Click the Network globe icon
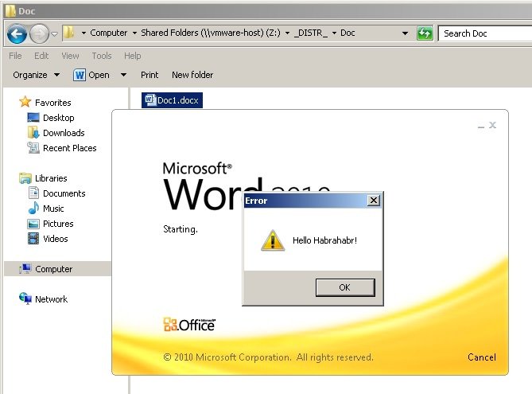This screenshot has height=394, width=532. (25, 298)
